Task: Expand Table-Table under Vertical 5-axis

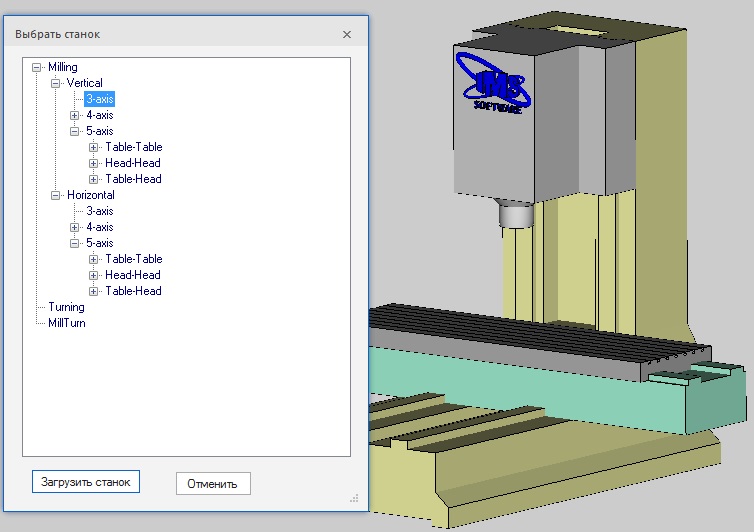Action: 94,147
